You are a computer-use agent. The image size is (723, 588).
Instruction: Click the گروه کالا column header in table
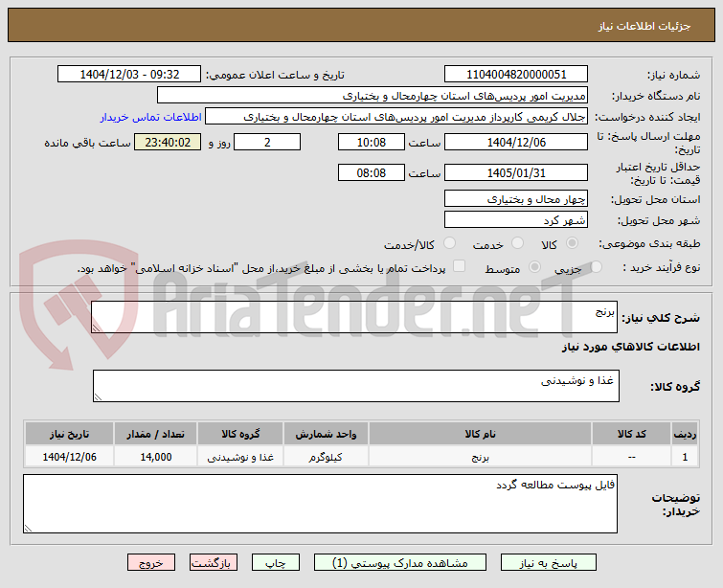point(240,434)
